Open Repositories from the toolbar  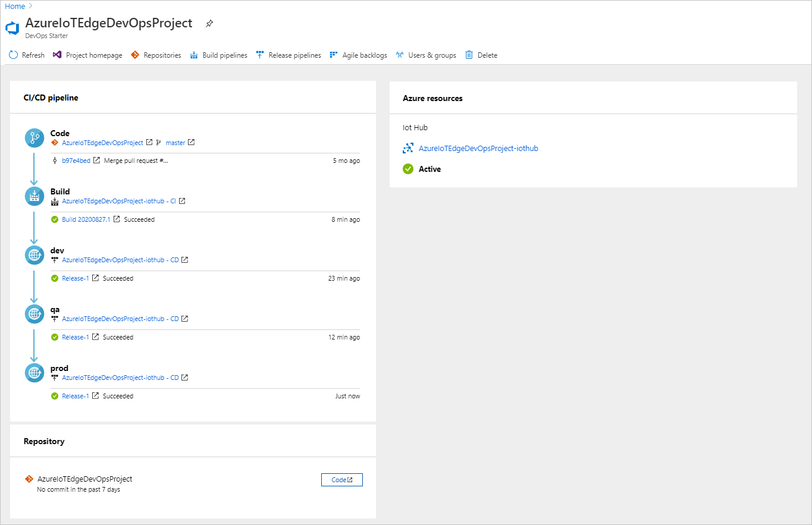[156, 55]
